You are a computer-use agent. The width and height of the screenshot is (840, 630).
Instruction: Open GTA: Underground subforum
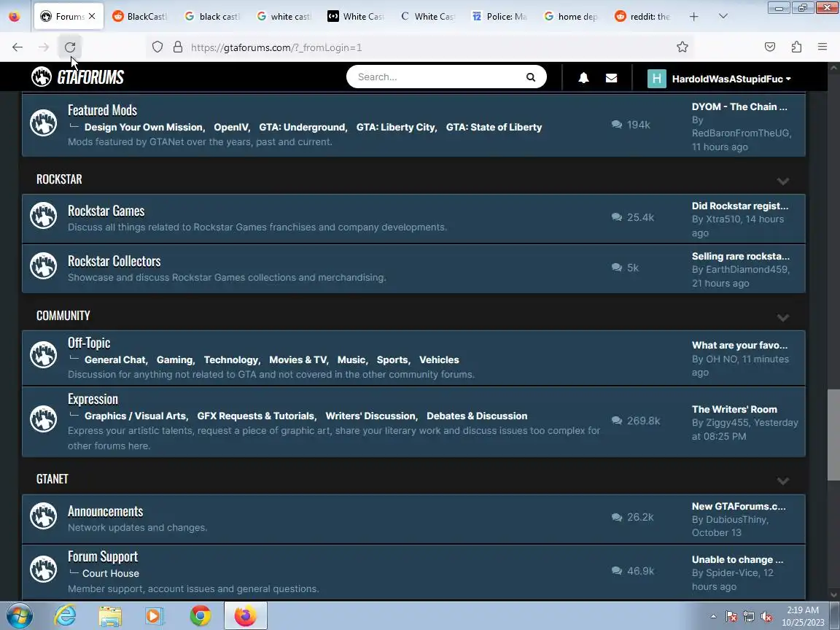coord(303,127)
